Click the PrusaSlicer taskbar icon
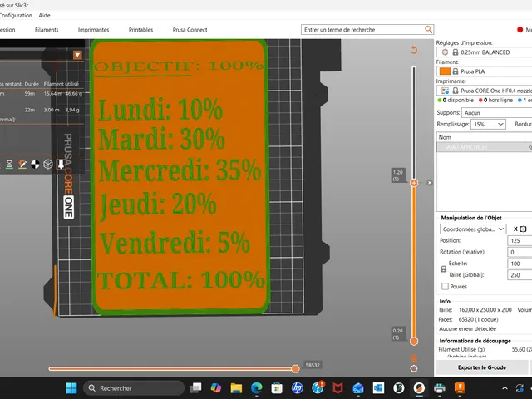 tap(419, 388)
